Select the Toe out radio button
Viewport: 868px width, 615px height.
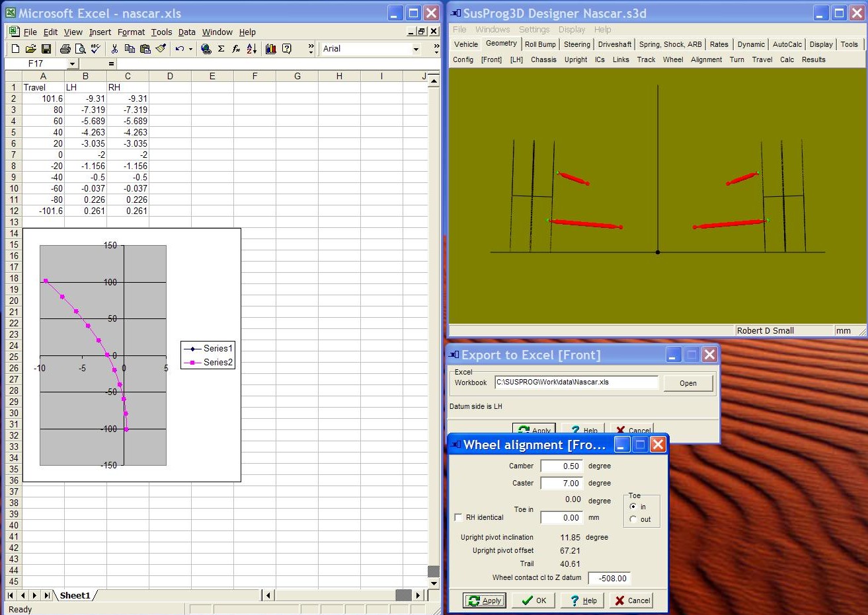(633, 519)
